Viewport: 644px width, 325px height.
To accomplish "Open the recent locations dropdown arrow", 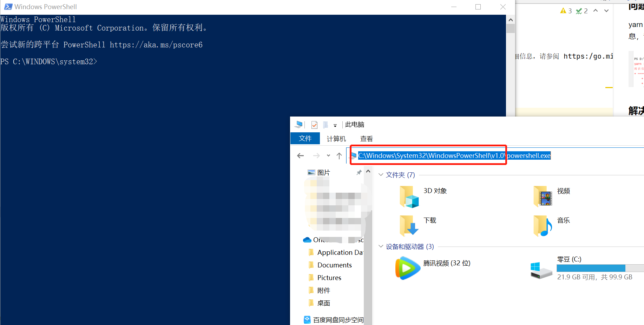I will [x=328, y=155].
